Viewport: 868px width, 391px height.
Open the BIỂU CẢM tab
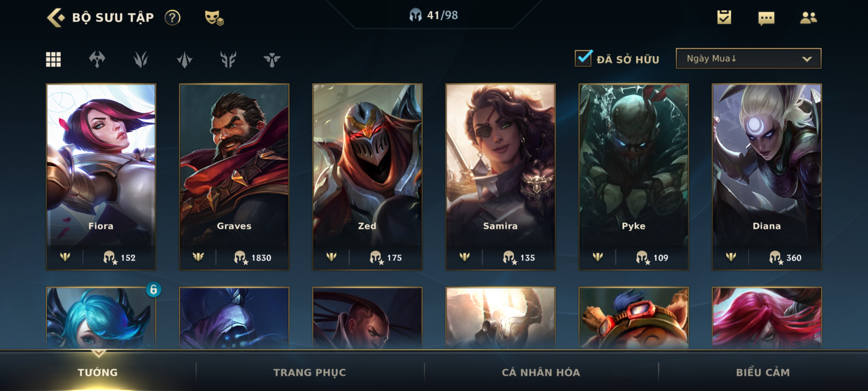[762, 372]
